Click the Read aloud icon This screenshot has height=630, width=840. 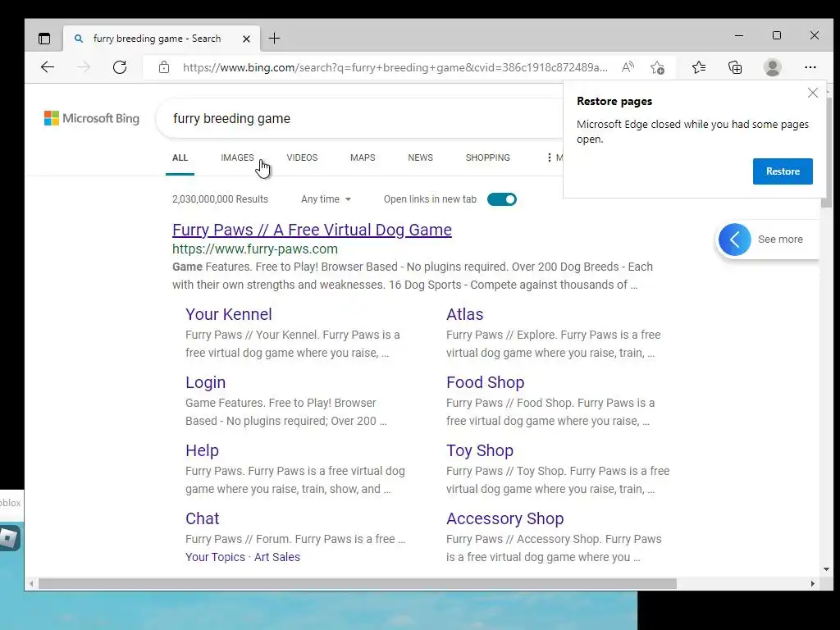click(628, 67)
